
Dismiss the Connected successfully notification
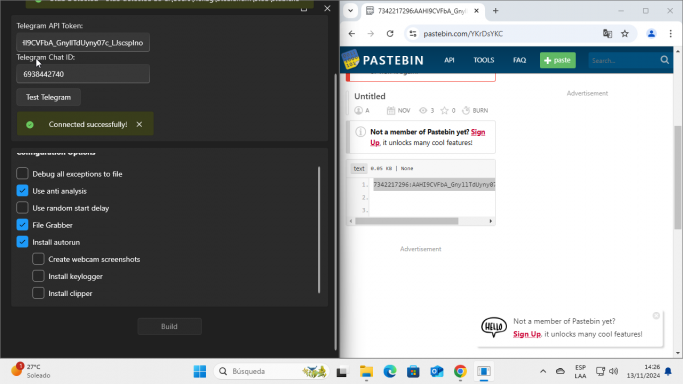[139, 125]
